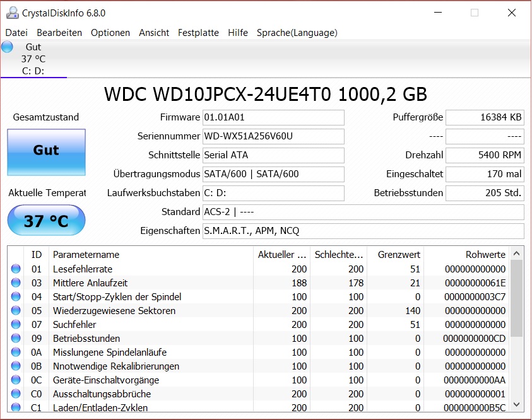532x420 pixels.
Task: Click the Grenzwert column header
Action: point(395,255)
